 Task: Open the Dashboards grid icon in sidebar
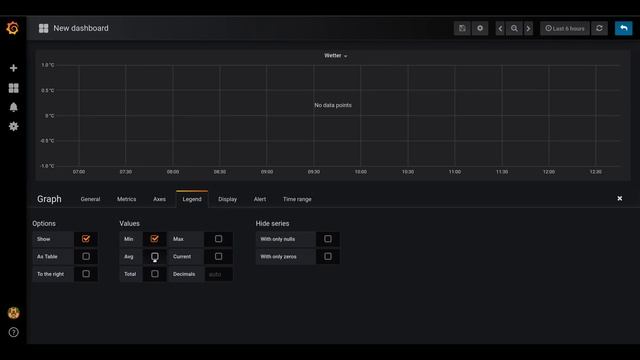coord(13,88)
